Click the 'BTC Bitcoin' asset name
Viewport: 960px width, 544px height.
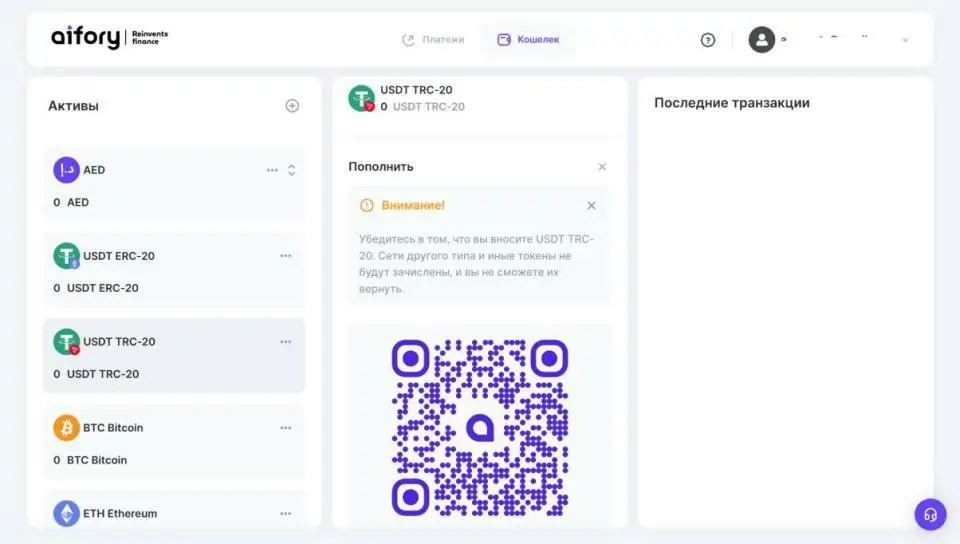point(113,428)
